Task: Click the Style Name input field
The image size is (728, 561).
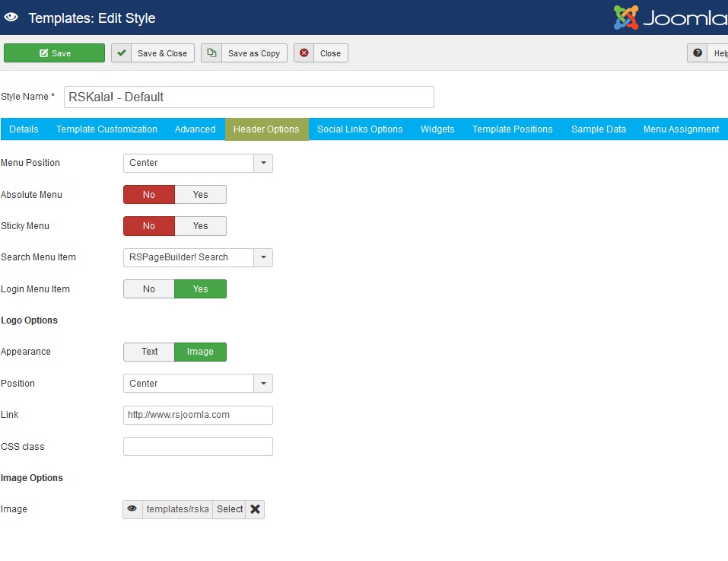Action: (x=249, y=97)
